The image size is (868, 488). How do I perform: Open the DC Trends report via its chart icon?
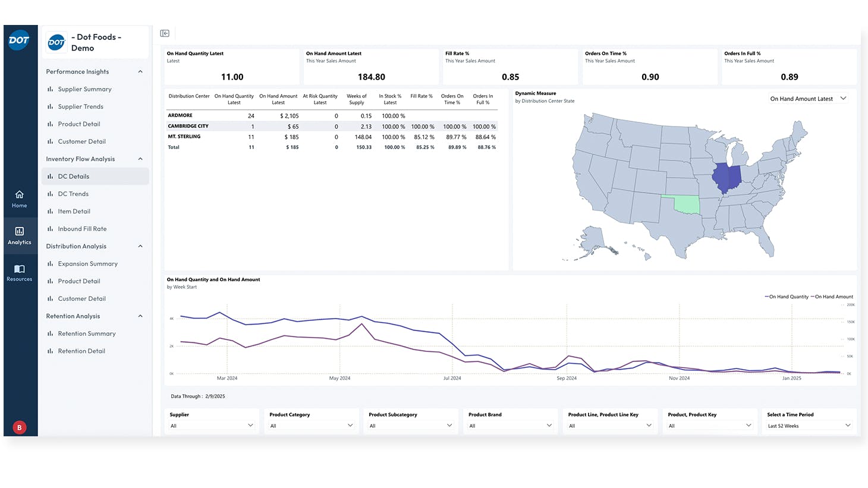point(50,193)
